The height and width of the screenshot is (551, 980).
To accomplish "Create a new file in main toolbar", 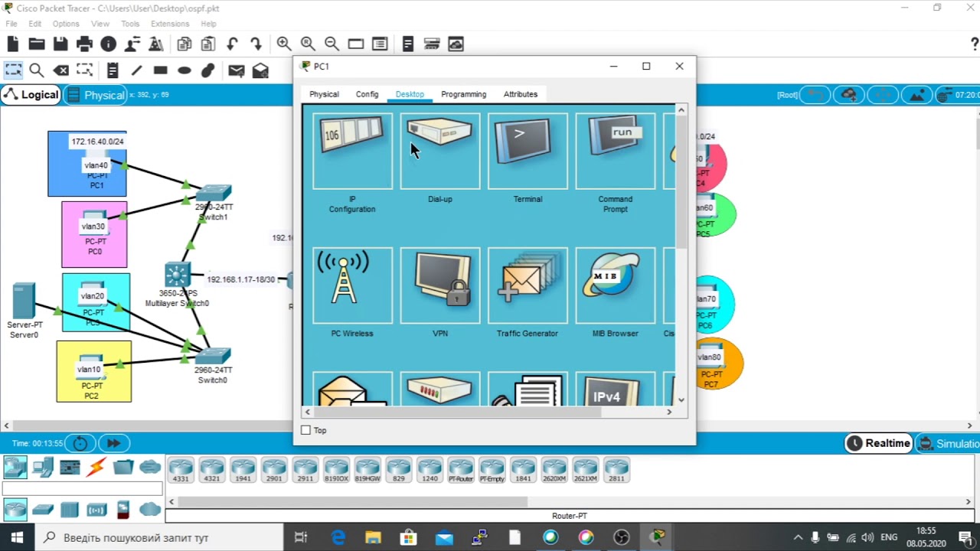I will 13,44.
